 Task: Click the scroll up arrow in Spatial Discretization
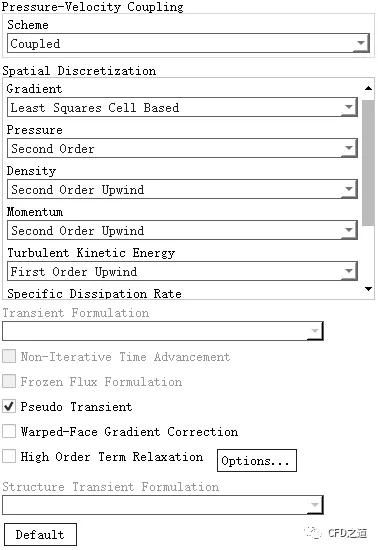(368, 88)
